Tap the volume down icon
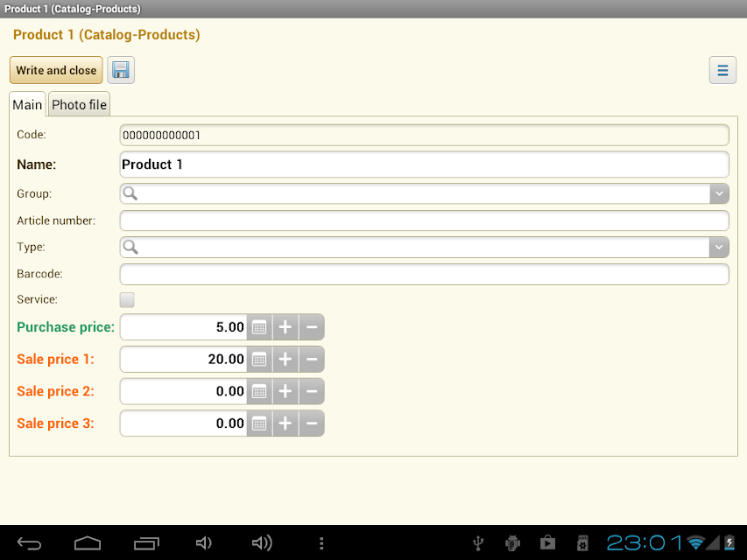This screenshot has height=560, width=747. [204, 542]
